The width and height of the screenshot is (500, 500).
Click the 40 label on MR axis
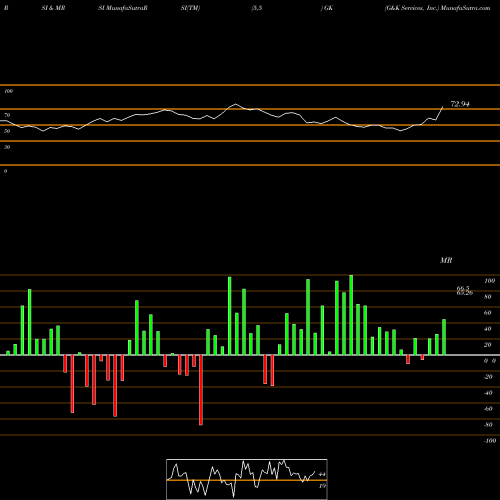[x=488, y=329]
